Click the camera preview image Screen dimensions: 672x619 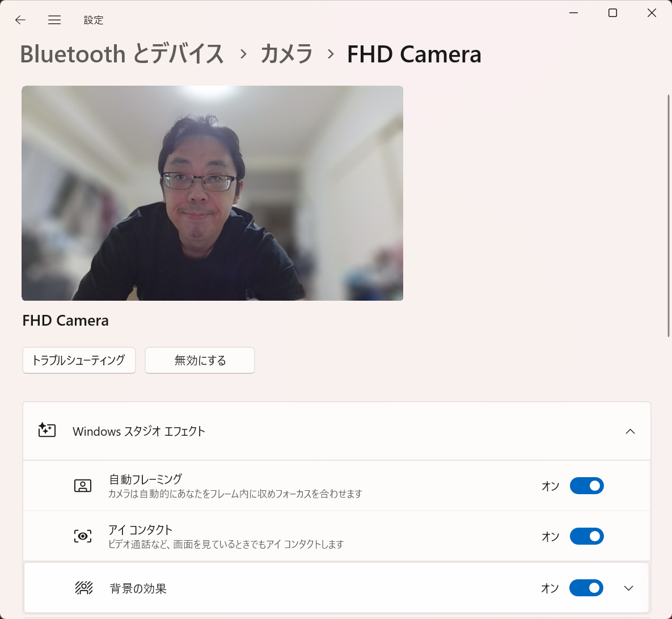click(212, 193)
